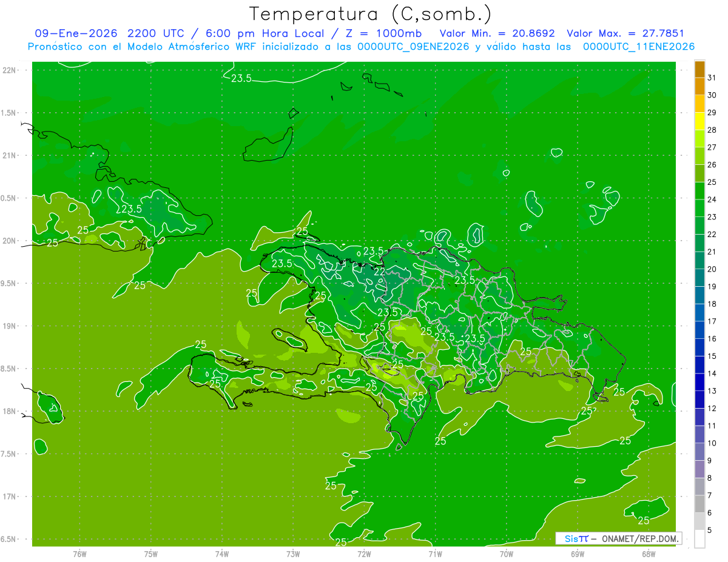Image resolution: width=728 pixels, height=562 pixels.
Task: Click the '20N' latitude axis label
Action: 10,241
